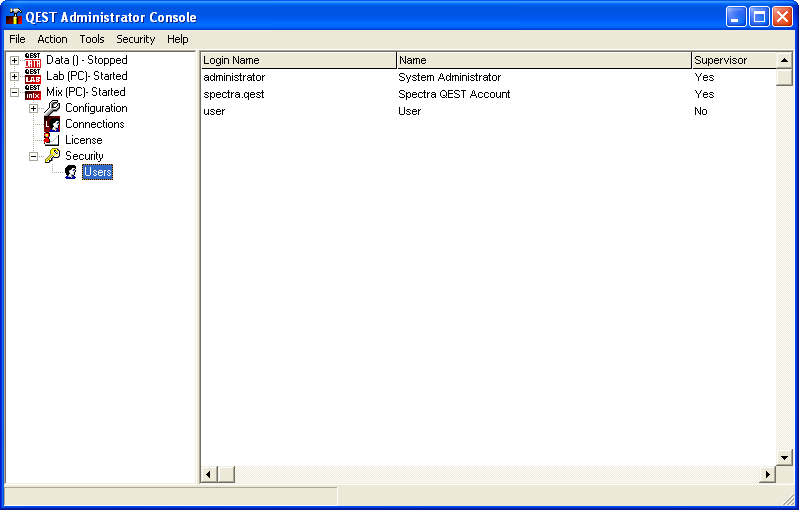The height and width of the screenshot is (510, 799).
Task: Click the License icon in tree
Action: 52,140
